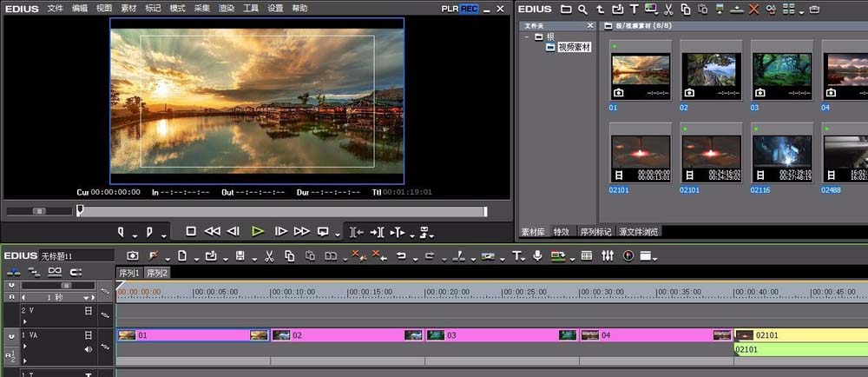Click the timeline scissors cut icon
The width and height of the screenshot is (868, 377).
270,255
